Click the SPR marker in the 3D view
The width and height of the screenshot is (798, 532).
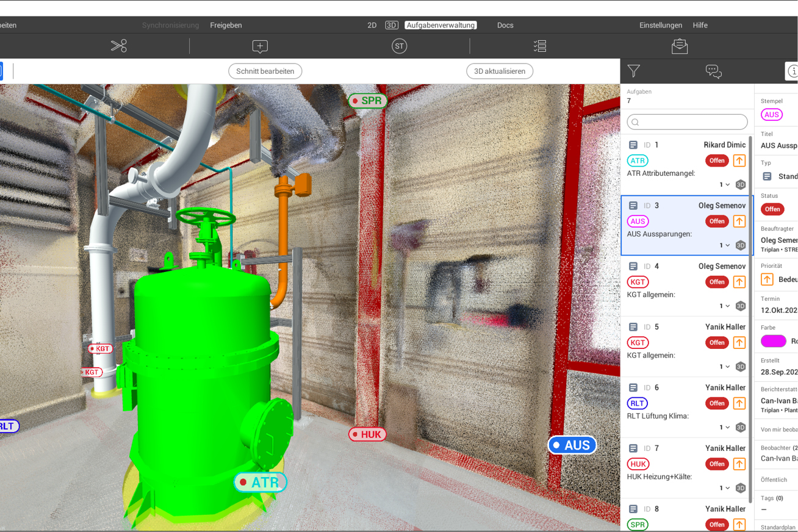tap(367, 101)
